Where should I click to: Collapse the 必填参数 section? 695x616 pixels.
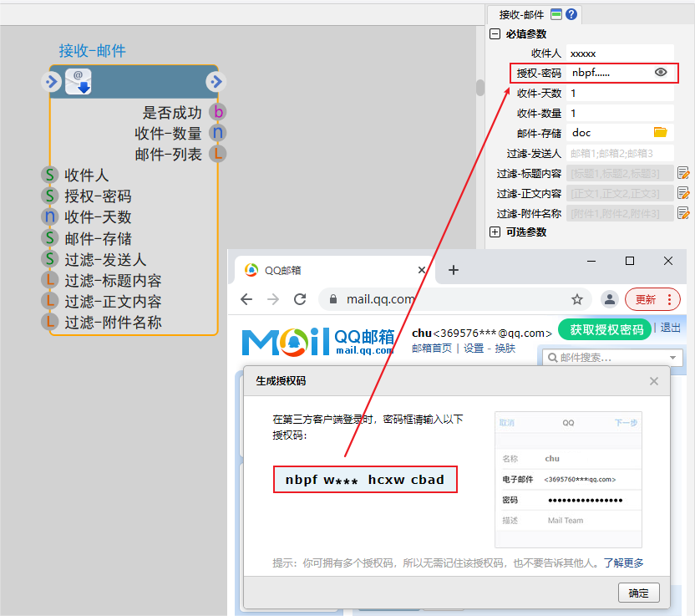[x=495, y=34]
